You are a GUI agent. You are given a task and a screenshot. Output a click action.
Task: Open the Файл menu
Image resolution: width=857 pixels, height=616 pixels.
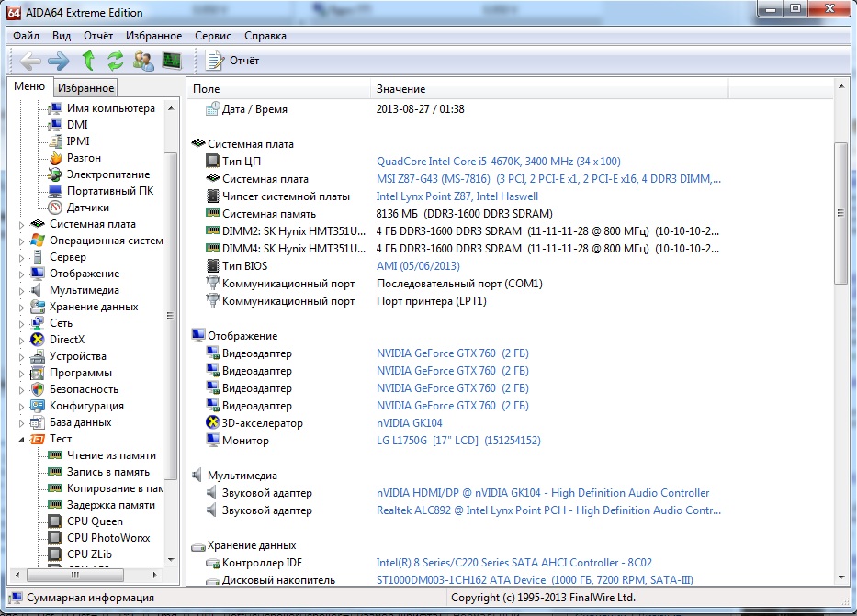click(27, 36)
